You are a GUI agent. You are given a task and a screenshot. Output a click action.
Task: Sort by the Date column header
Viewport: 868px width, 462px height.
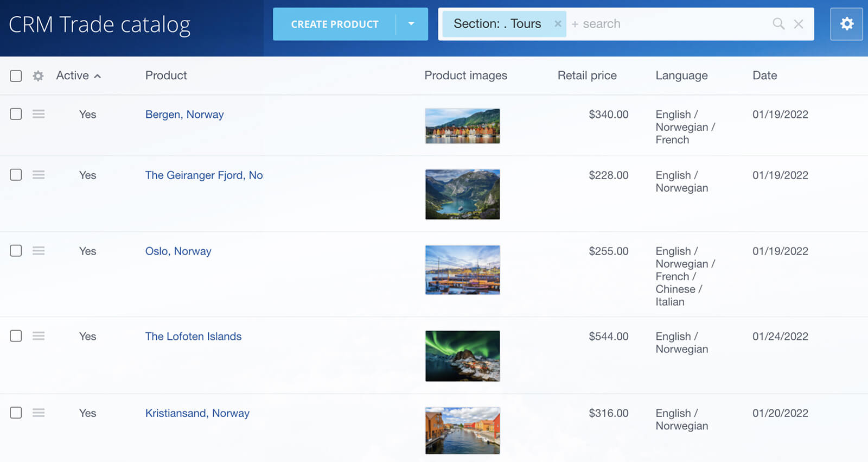coord(764,75)
